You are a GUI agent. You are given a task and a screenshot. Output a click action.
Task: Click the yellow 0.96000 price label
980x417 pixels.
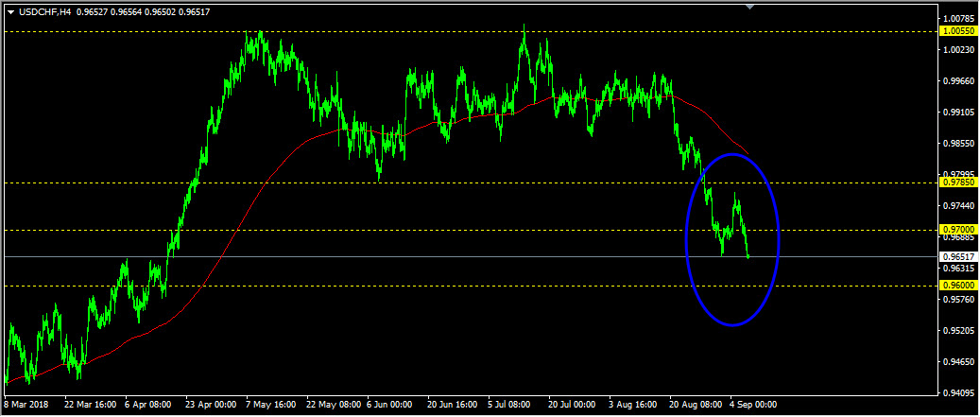coord(958,285)
